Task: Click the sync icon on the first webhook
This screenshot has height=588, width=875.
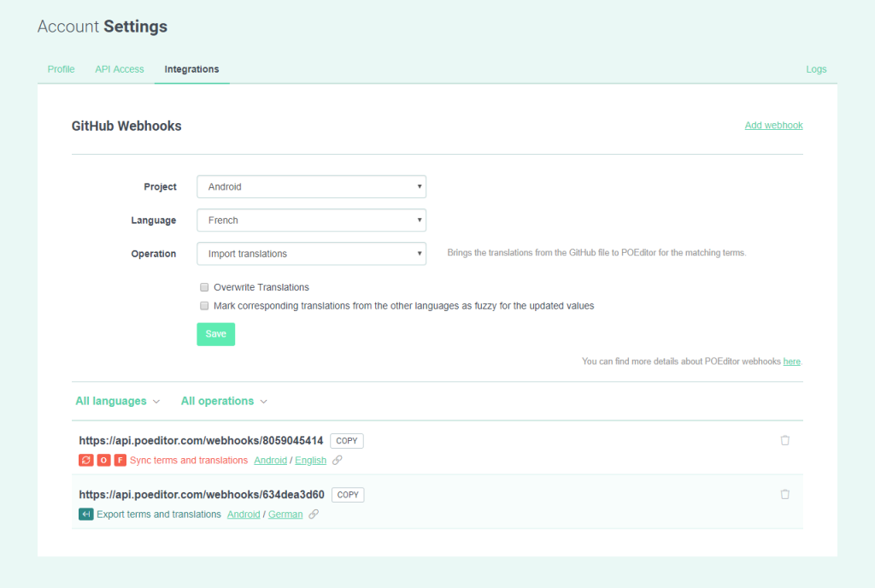Action: coord(85,460)
